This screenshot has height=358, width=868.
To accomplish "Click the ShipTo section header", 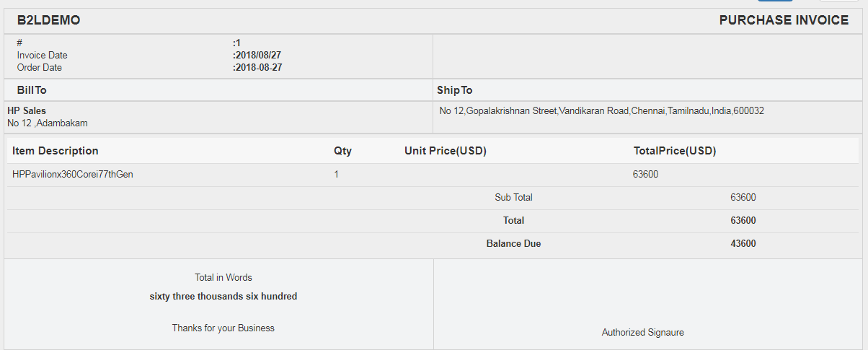I will (455, 90).
